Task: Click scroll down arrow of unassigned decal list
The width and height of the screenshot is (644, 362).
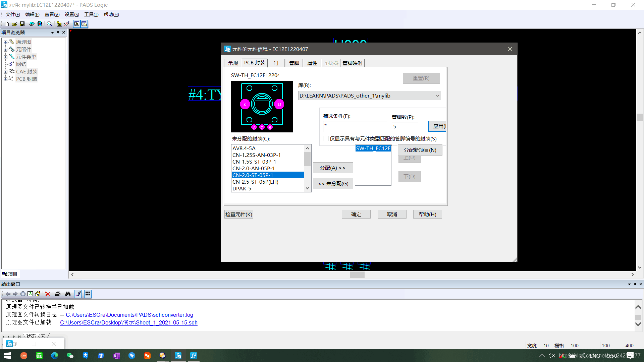Action: pos(307,189)
